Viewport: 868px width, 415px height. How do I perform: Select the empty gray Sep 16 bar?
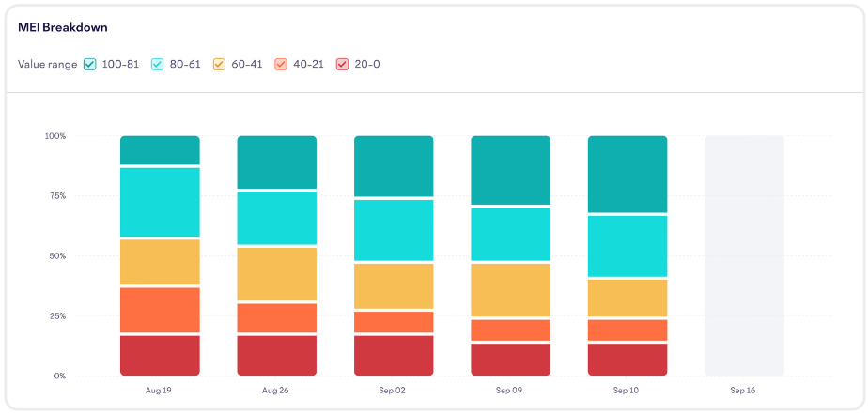point(745,255)
